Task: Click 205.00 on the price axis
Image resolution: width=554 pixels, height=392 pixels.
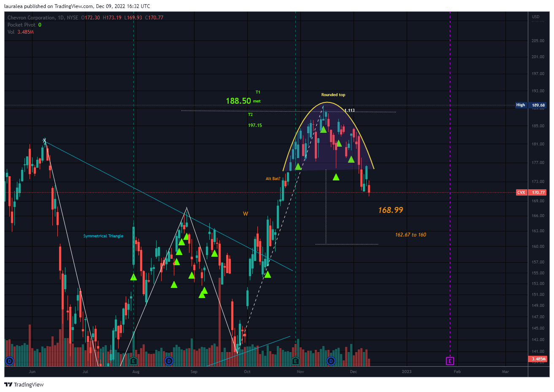Action: (538, 41)
